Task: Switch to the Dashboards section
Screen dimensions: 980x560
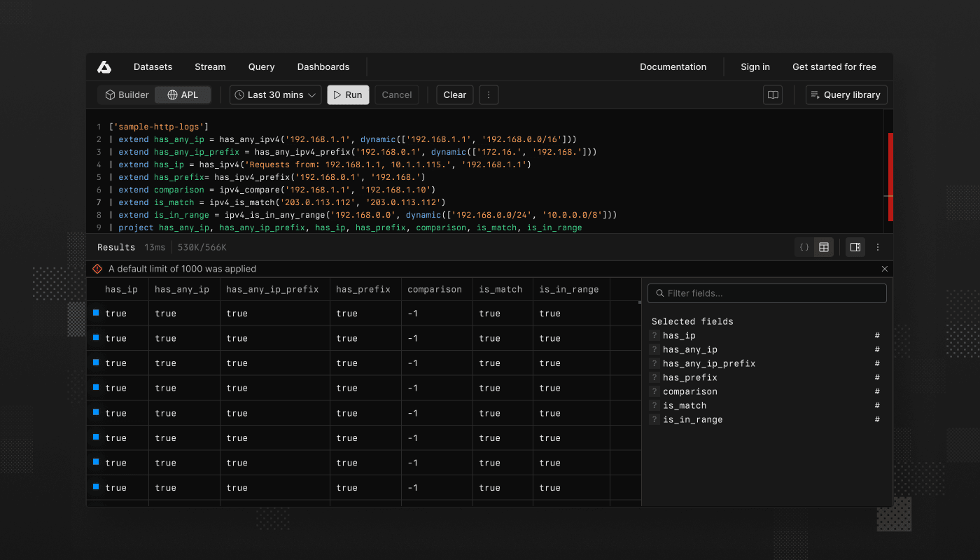Action: point(323,66)
